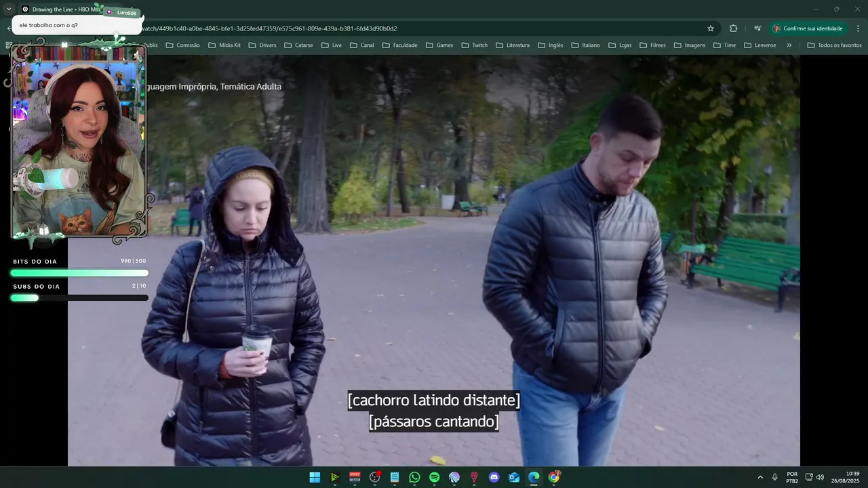Open the Literatura bookmark folder
The image size is (868, 488).
point(513,45)
